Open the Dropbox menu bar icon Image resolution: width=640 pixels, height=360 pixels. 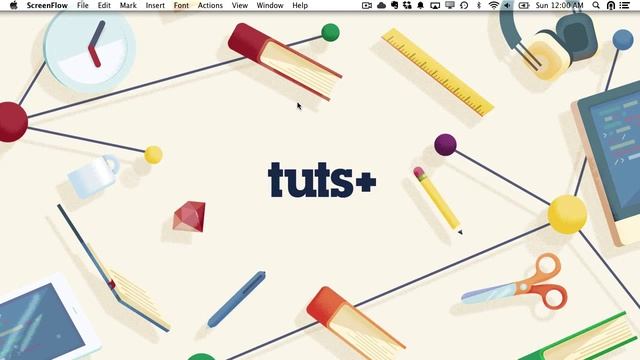(x=407, y=5)
